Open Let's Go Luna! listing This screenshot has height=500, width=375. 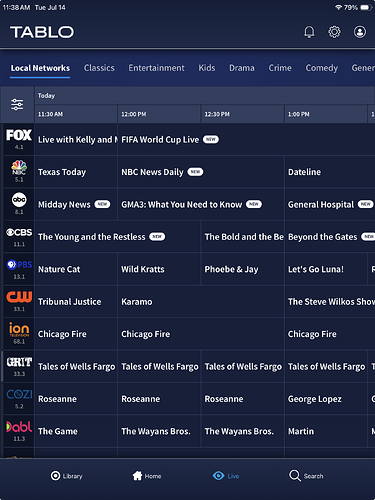point(326,269)
